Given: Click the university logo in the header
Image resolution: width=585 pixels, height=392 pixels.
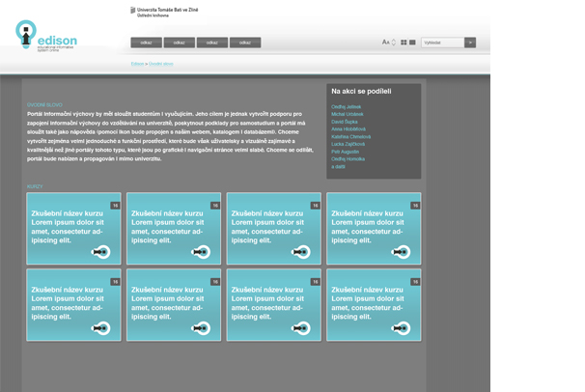Looking at the screenshot, I should 164,12.
